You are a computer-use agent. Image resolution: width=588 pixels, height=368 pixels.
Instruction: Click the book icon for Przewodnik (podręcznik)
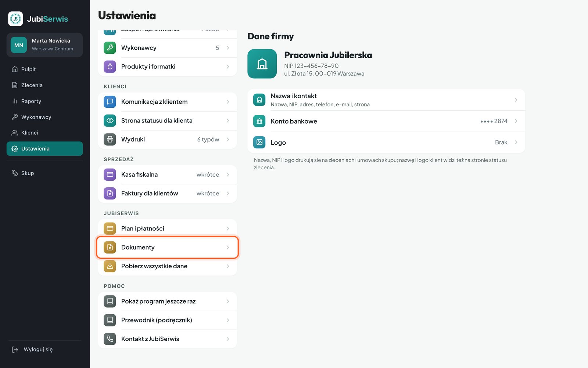click(x=110, y=320)
